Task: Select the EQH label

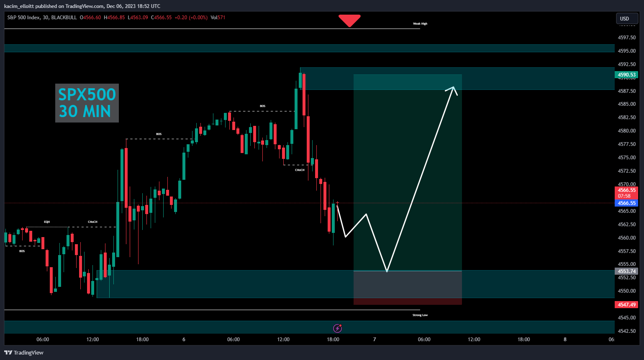Action: pos(47,222)
